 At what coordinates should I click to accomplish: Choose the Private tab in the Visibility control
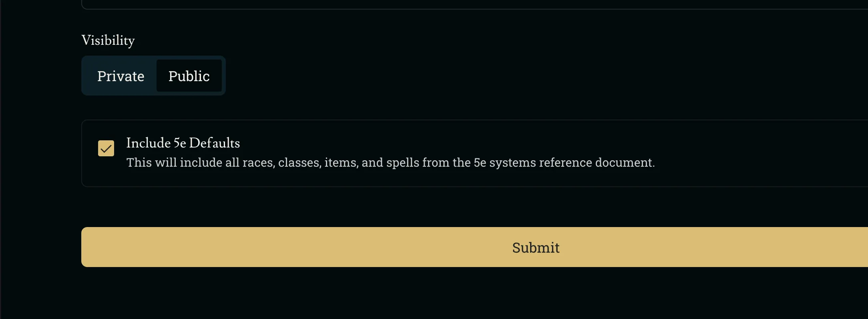(121, 76)
